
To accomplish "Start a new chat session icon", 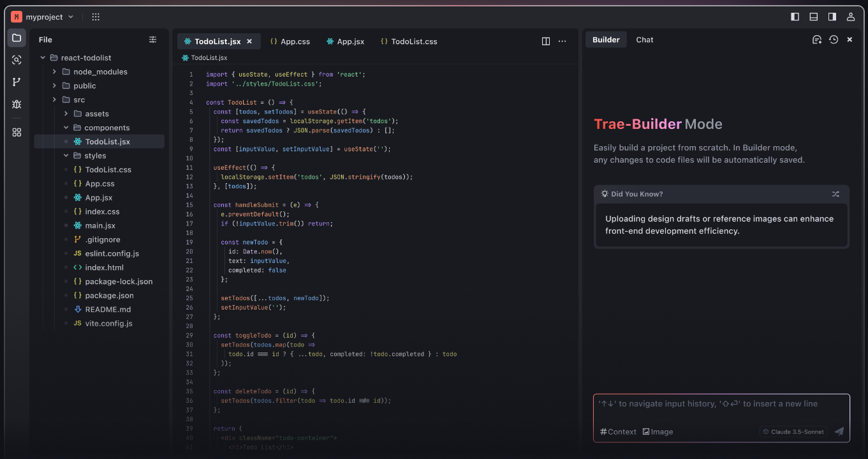I will [816, 40].
